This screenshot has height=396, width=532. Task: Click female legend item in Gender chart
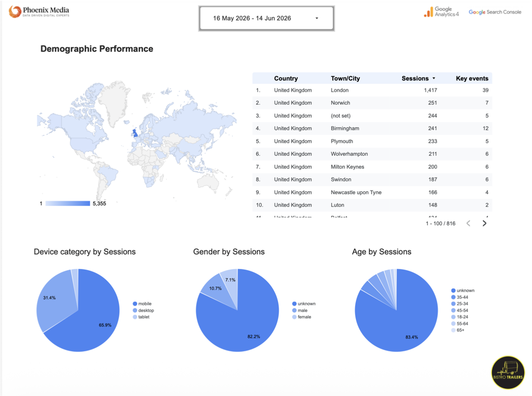[x=302, y=317]
